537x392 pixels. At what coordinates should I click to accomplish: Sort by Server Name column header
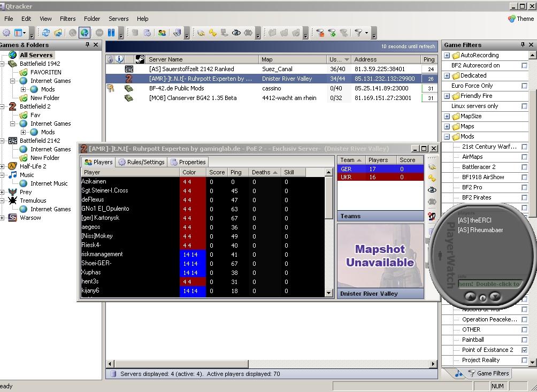point(202,59)
